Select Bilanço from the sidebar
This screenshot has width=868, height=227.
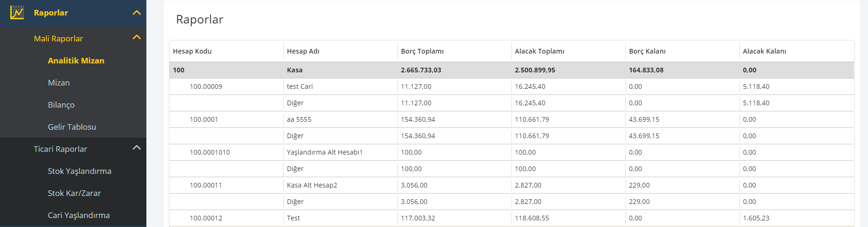[61, 105]
